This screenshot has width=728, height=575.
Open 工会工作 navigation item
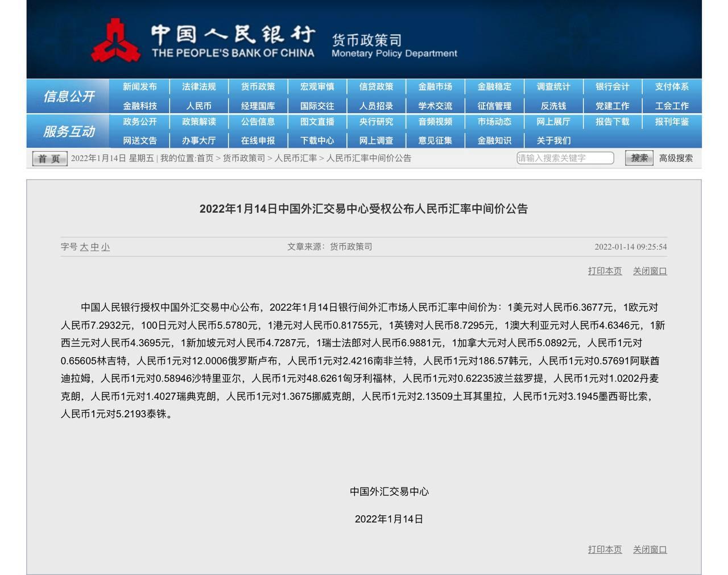click(x=672, y=106)
